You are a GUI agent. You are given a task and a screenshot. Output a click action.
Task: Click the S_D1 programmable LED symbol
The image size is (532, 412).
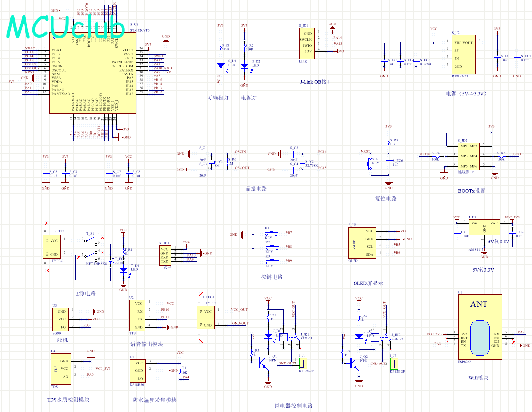click(221, 66)
